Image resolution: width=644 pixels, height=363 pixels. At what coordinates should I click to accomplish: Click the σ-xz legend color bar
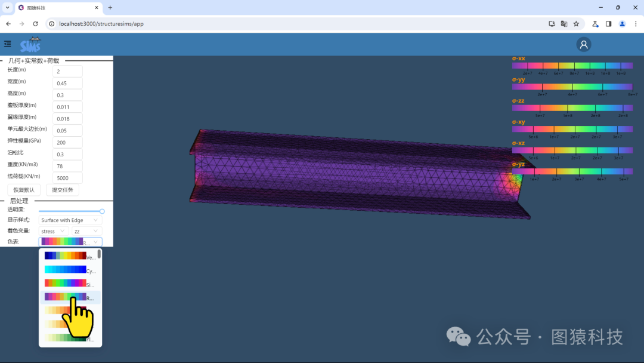click(x=572, y=150)
